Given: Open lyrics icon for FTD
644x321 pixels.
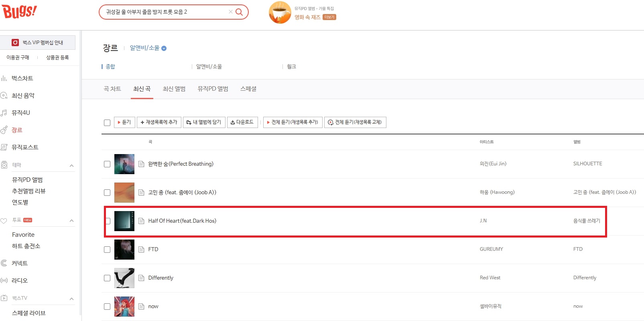Looking at the screenshot, I should [x=141, y=250].
